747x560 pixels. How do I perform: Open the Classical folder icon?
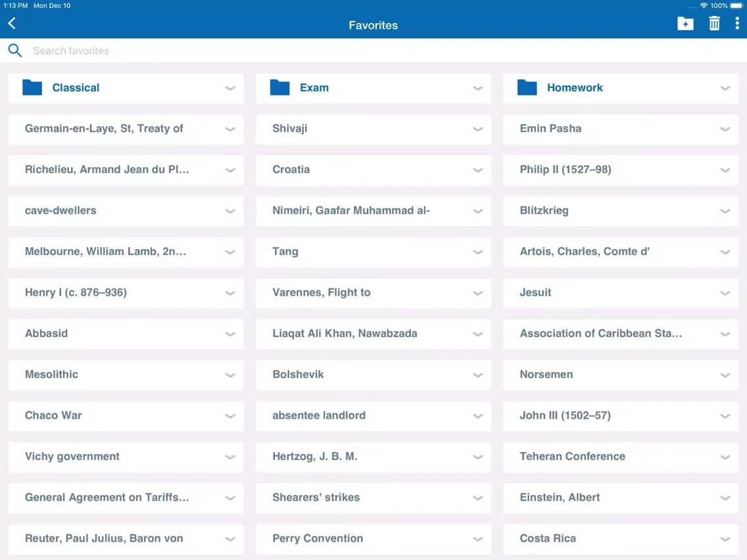pyautogui.click(x=32, y=87)
